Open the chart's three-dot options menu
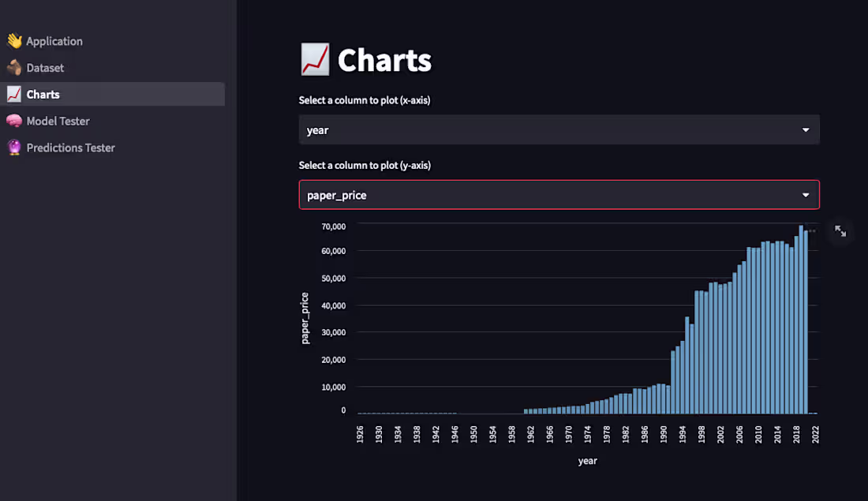868x501 pixels. pos(811,231)
